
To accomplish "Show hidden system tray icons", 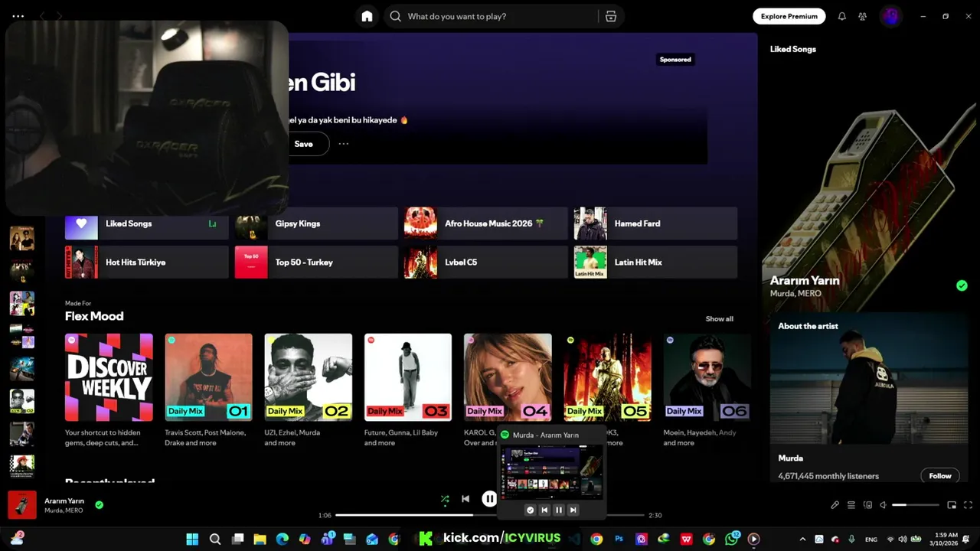I will pyautogui.click(x=802, y=539).
